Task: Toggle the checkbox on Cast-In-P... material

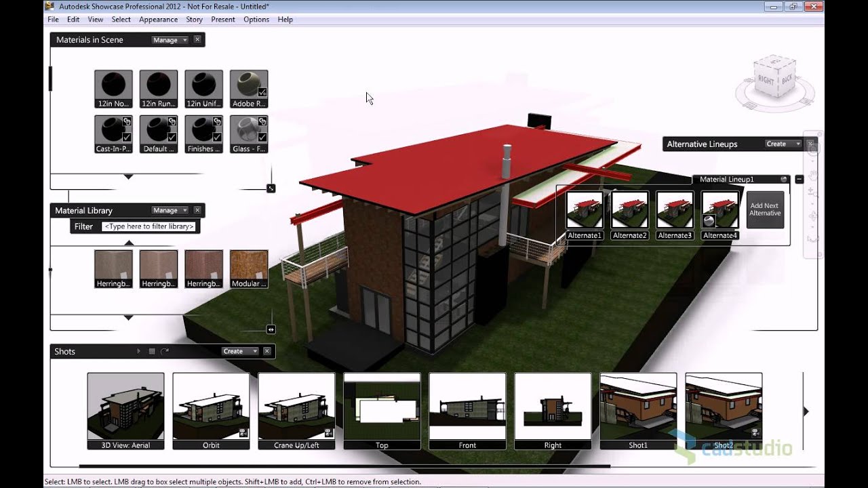Action: [127, 137]
